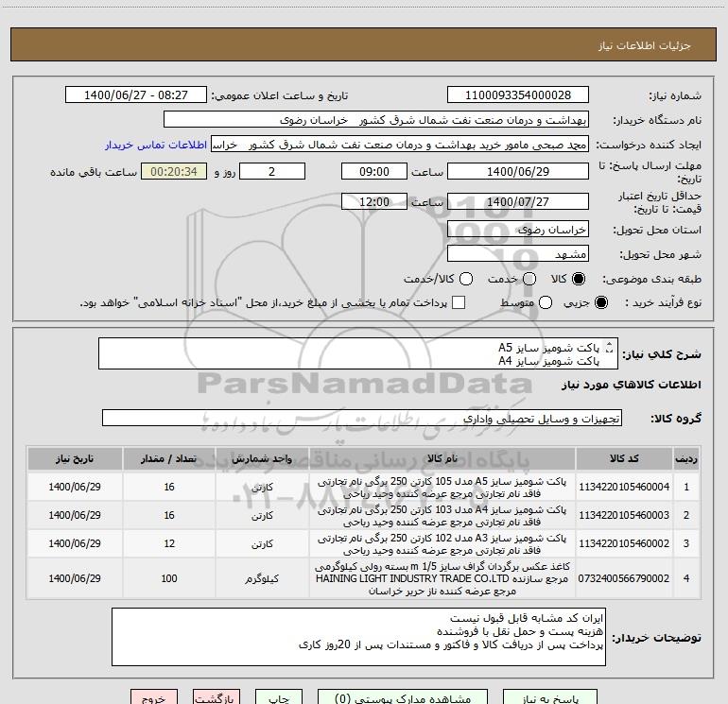Click product code 1134220105460003

[x=624, y=516]
